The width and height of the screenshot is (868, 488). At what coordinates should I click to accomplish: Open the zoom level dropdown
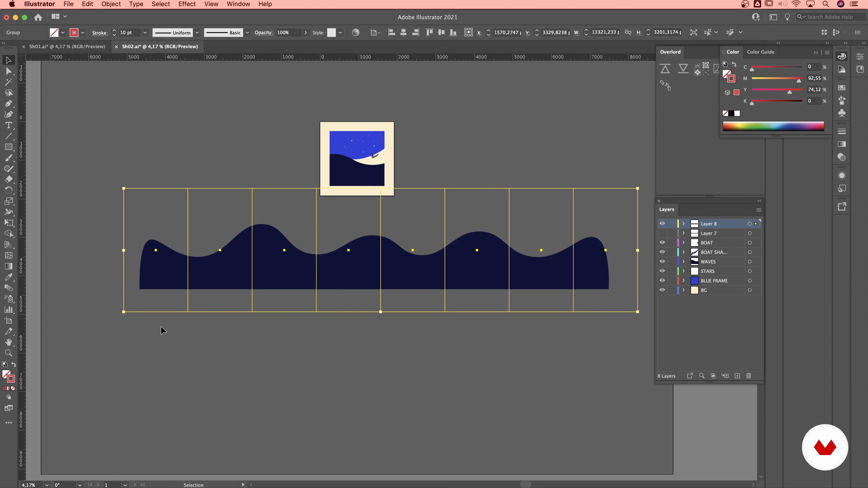[47, 485]
